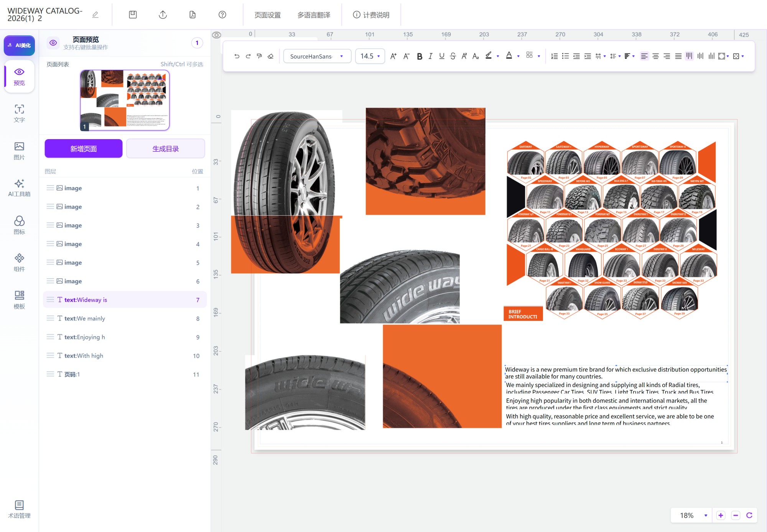Click the decrease indent icon

coord(576,56)
